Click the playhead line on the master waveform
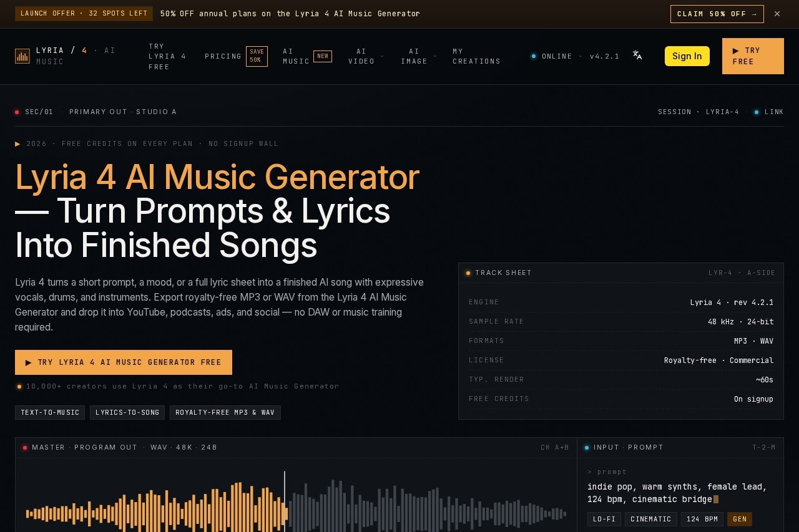Screen dimensions: 799x532 285,501
